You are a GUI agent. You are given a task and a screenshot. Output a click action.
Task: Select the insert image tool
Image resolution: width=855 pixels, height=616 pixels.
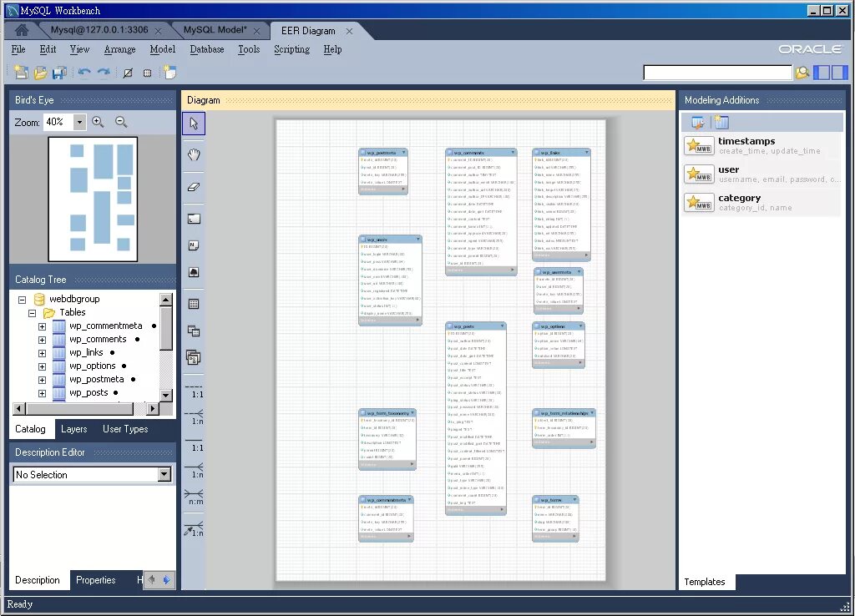point(194,272)
